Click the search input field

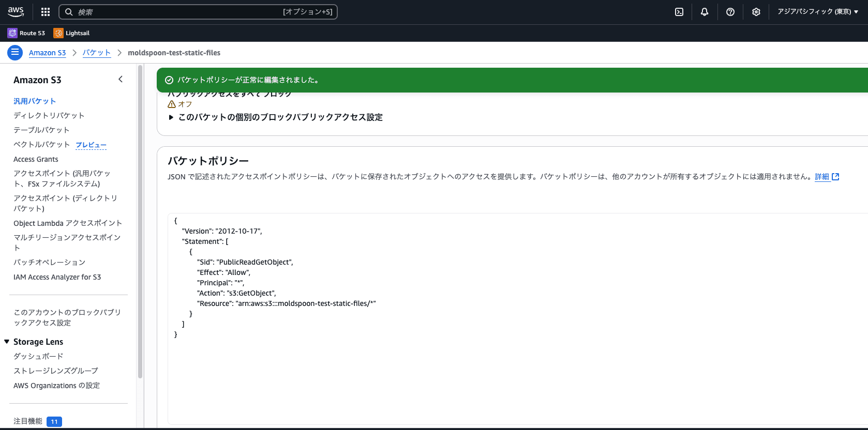(x=198, y=12)
